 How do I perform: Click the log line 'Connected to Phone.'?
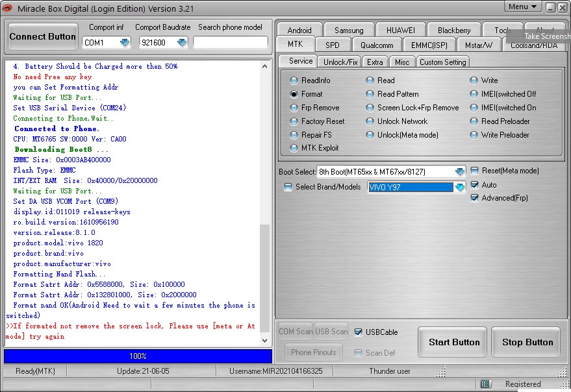tap(57, 129)
